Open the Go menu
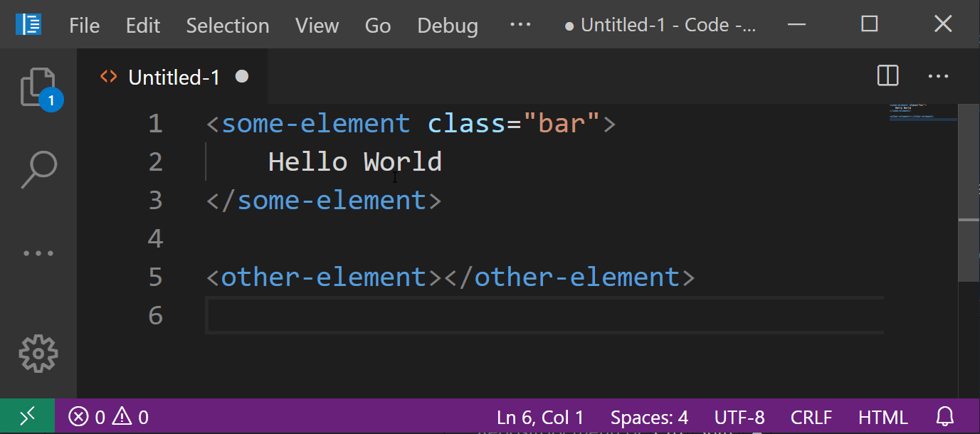This screenshot has height=434, width=980. tap(378, 26)
